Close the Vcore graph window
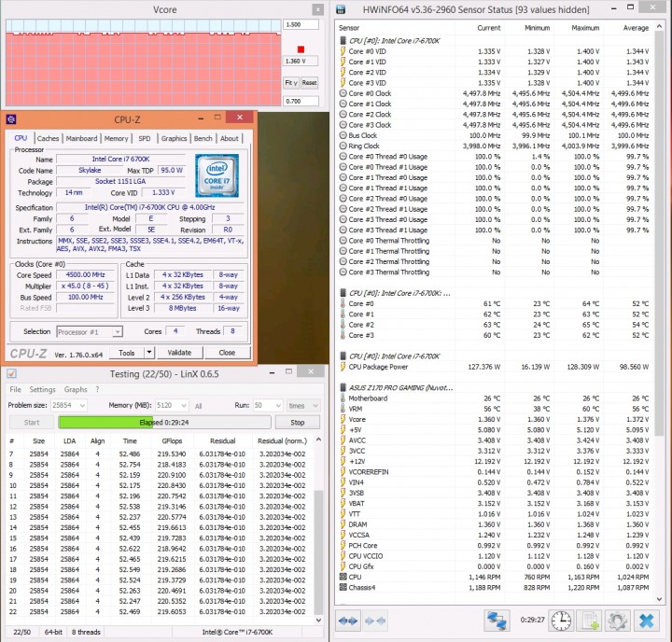The height and width of the screenshot is (642, 672). tap(317, 9)
